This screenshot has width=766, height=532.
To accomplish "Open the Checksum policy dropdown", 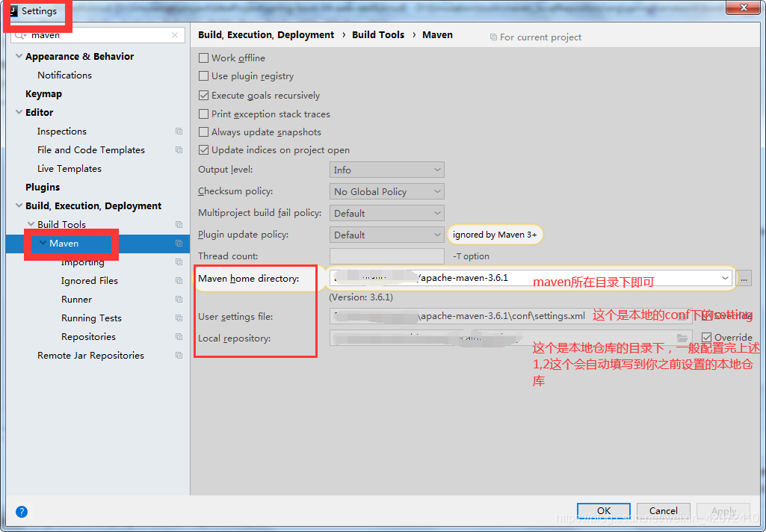I will [387, 191].
